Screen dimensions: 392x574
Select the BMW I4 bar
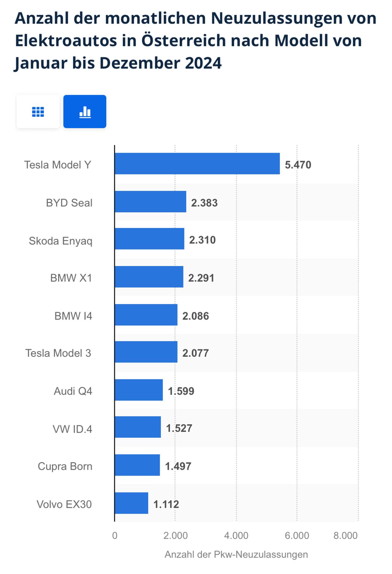click(146, 315)
